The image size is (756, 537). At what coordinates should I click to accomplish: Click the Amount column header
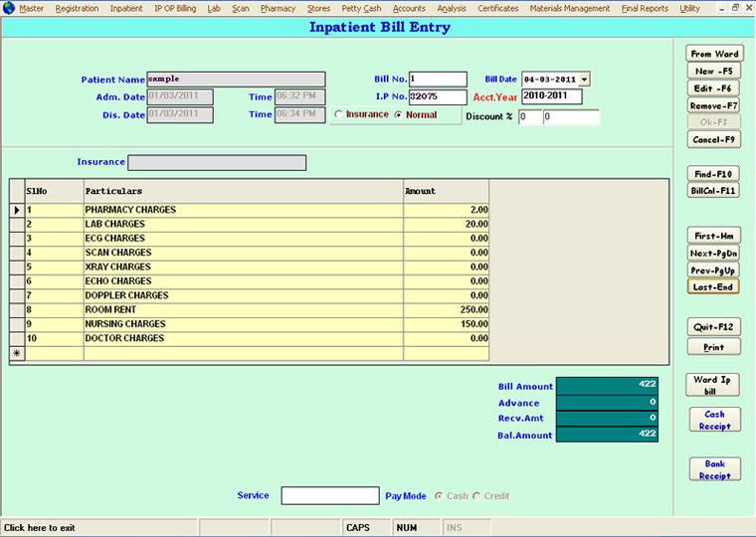click(446, 190)
